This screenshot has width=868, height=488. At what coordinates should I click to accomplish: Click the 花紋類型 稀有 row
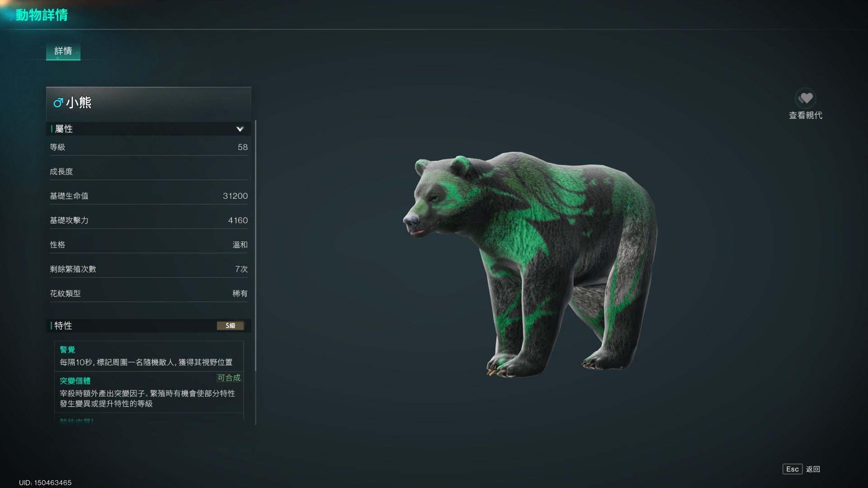pyautogui.click(x=149, y=294)
